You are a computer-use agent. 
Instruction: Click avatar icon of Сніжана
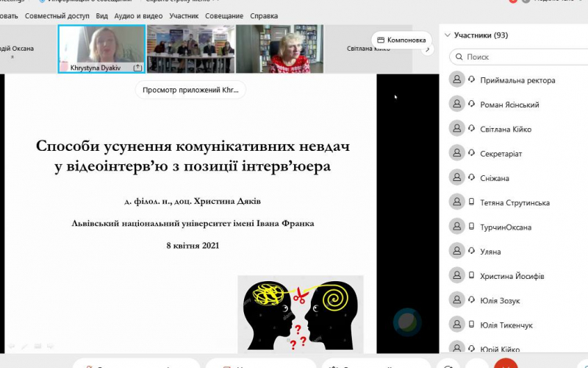(x=456, y=177)
